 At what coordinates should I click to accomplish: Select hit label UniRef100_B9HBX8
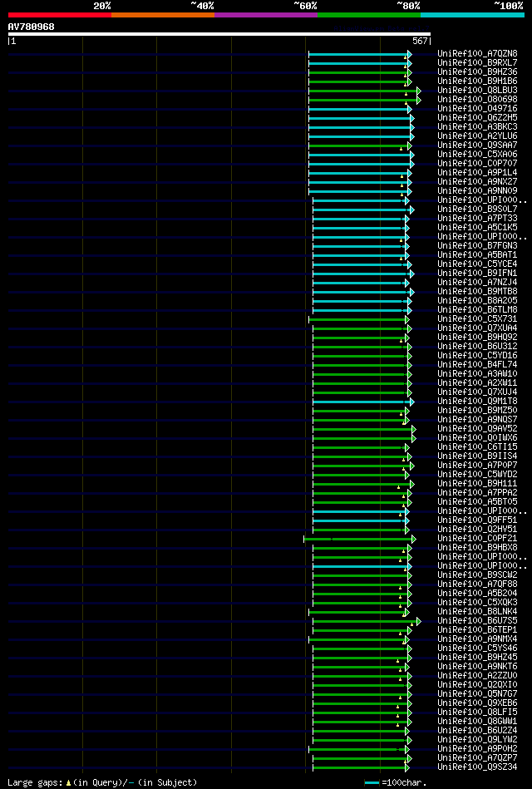[x=477, y=548]
